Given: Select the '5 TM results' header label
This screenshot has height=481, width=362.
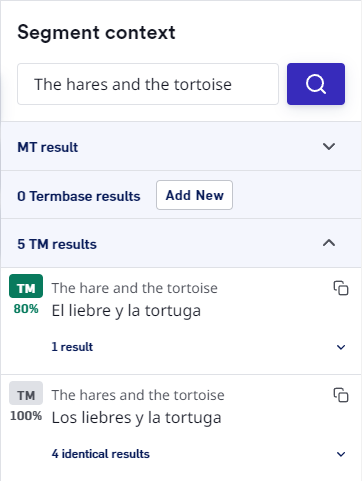Looking at the screenshot, I should (x=57, y=244).
